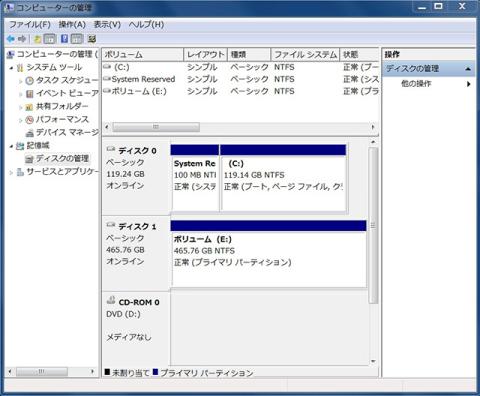Click the disk view vertical scrollbar thumb
Viewport: 480px width, 396px height.
click(373, 225)
